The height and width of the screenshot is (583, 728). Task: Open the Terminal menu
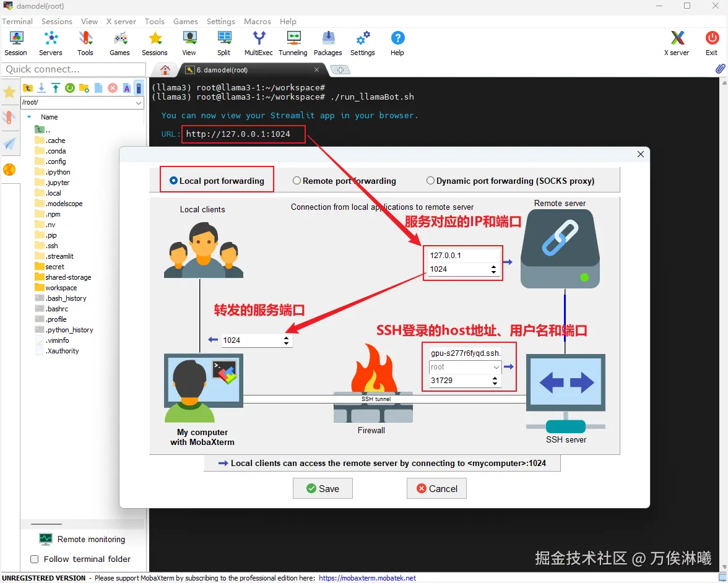click(17, 21)
